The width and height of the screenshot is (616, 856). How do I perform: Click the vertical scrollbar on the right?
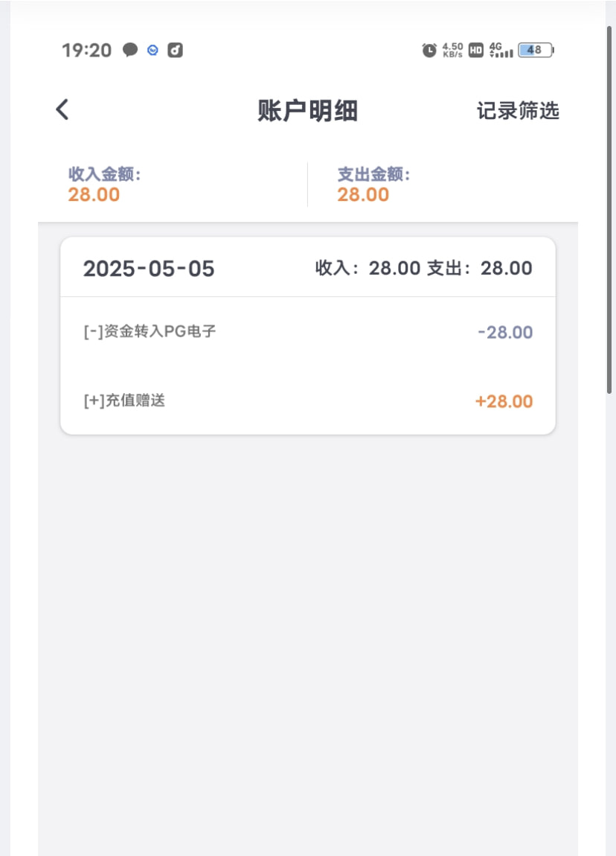pyautogui.click(x=610, y=208)
